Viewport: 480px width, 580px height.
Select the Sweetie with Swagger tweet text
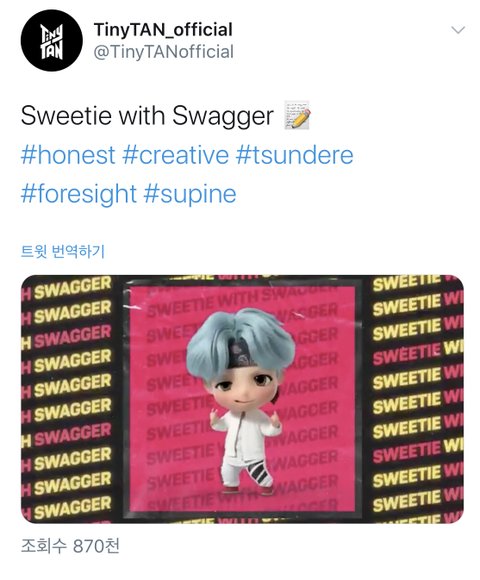[147, 116]
